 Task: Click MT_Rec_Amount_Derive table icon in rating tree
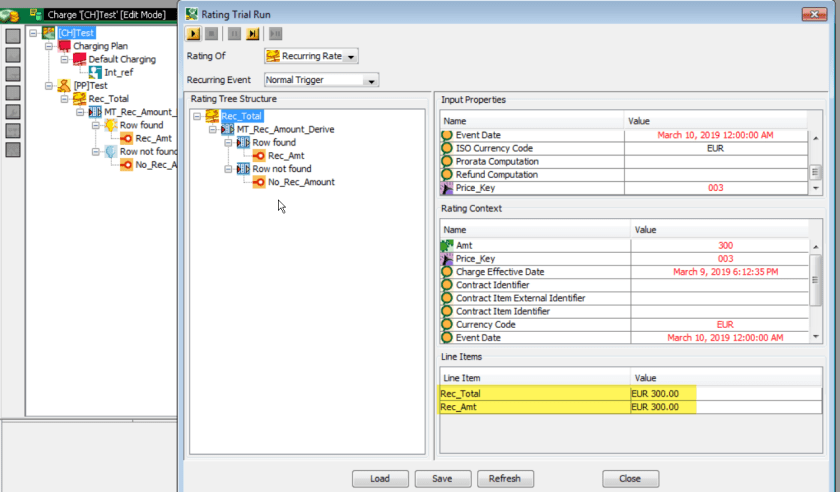point(227,129)
